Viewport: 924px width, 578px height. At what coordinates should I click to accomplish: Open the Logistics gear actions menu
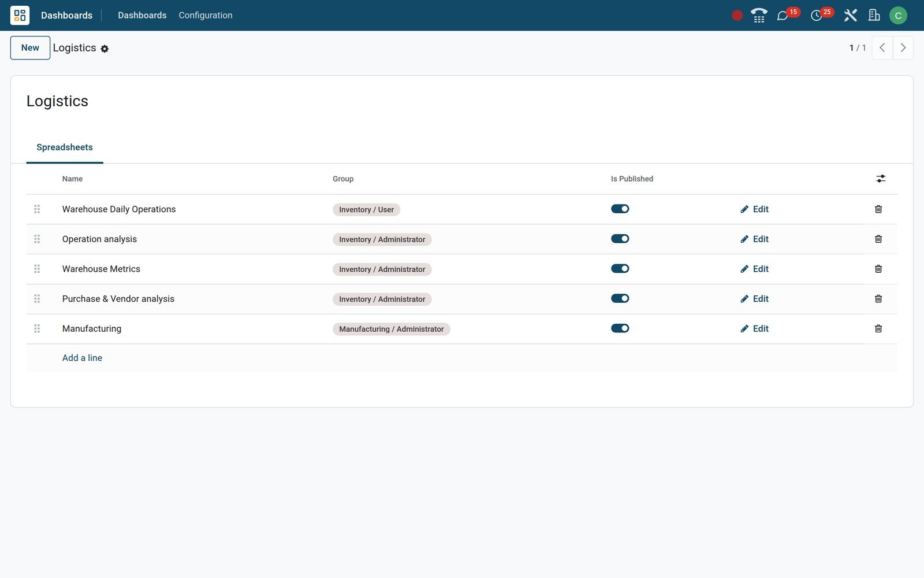[x=105, y=49]
